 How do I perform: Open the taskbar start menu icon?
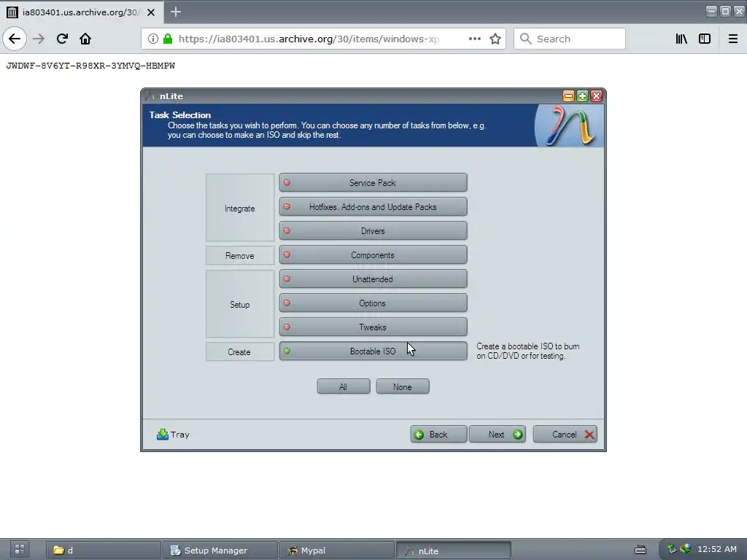[20, 550]
